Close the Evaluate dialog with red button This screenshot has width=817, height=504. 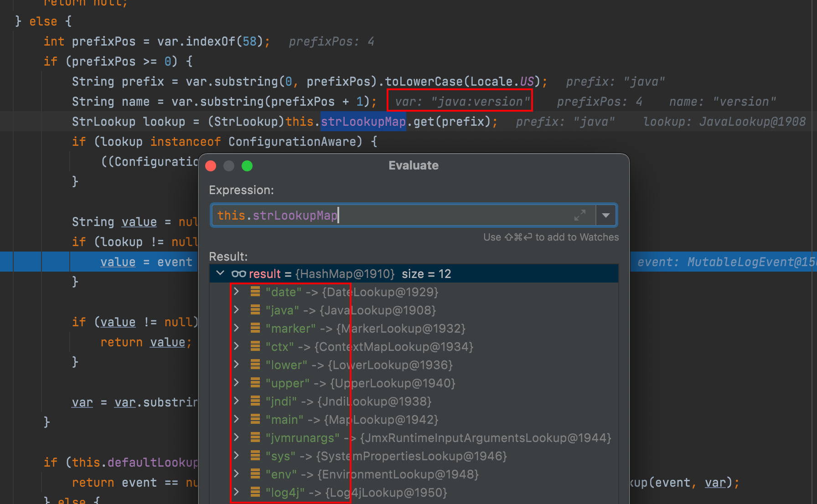point(211,166)
